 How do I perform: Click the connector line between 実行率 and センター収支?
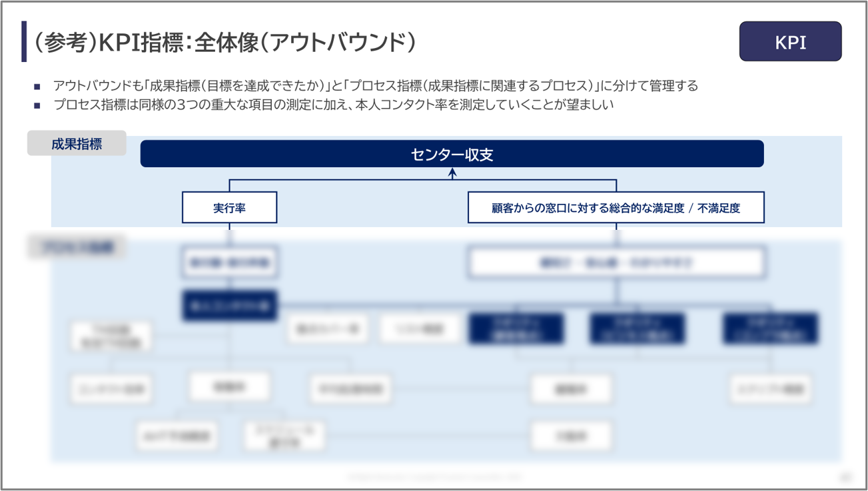pyautogui.click(x=230, y=184)
